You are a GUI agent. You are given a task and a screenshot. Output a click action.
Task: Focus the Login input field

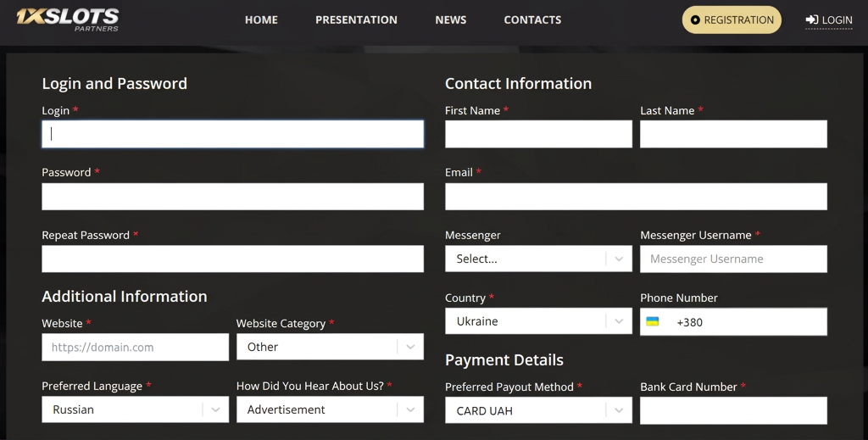232,134
